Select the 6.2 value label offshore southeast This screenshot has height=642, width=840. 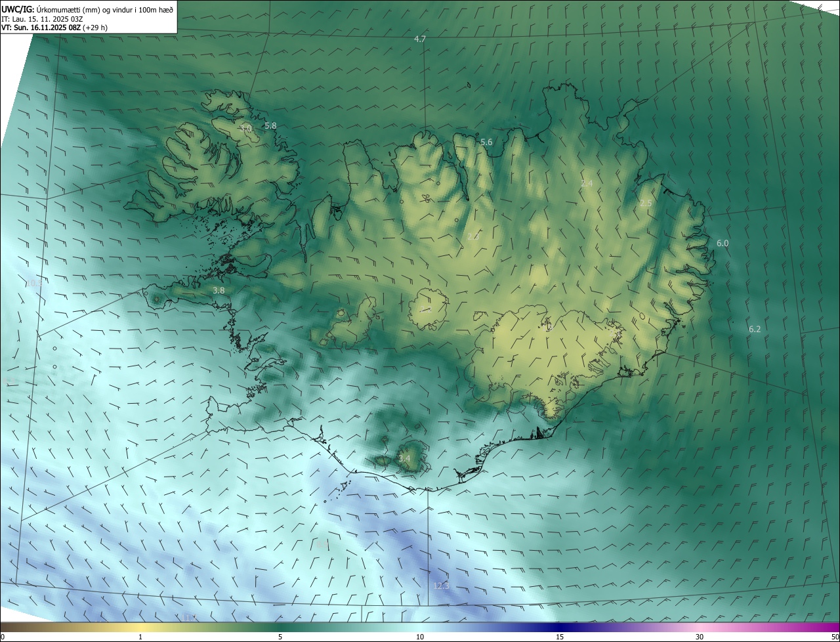pyautogui.click(x=755, y=329)
